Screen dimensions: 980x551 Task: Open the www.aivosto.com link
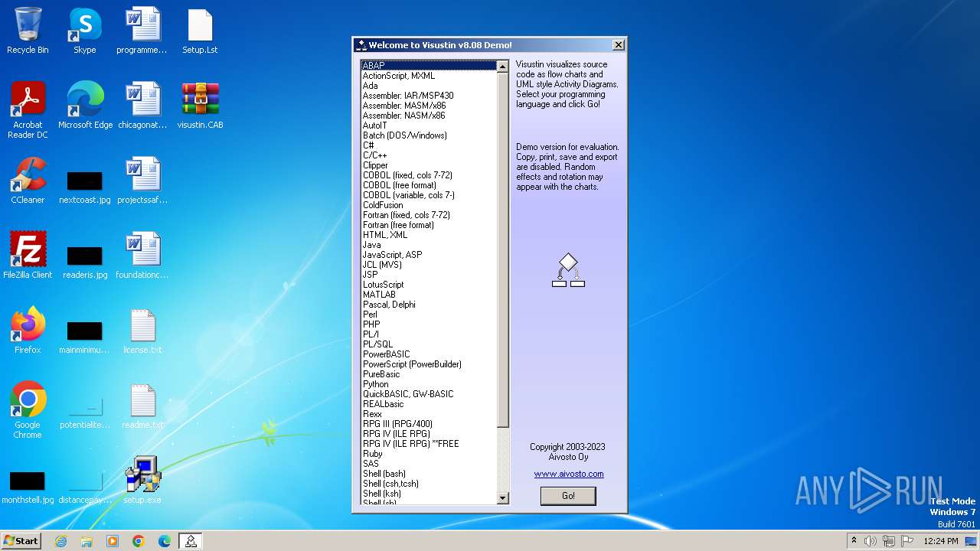click(569, 474)
